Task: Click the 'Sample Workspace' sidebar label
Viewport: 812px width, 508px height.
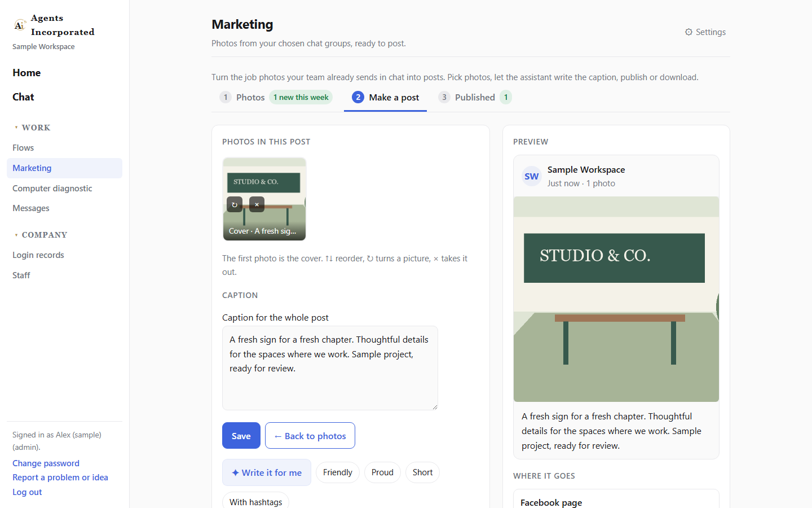Action: (43, 47)
